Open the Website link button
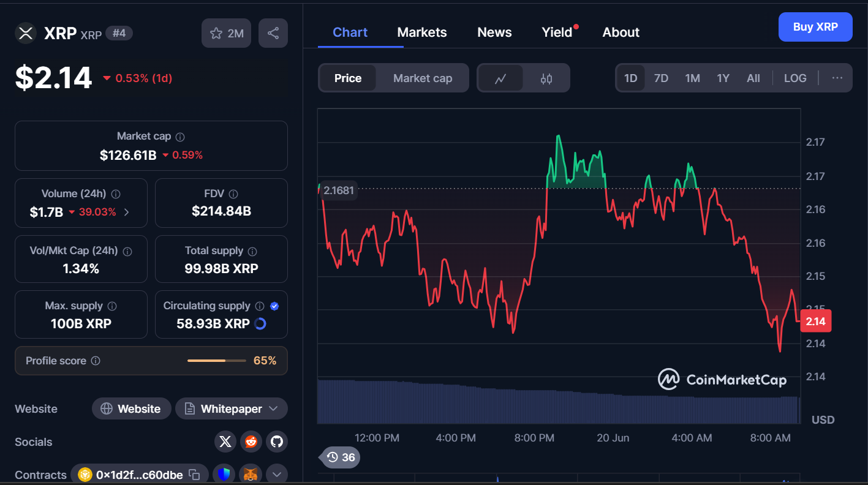868x485 pixels. tap(130, 408)
